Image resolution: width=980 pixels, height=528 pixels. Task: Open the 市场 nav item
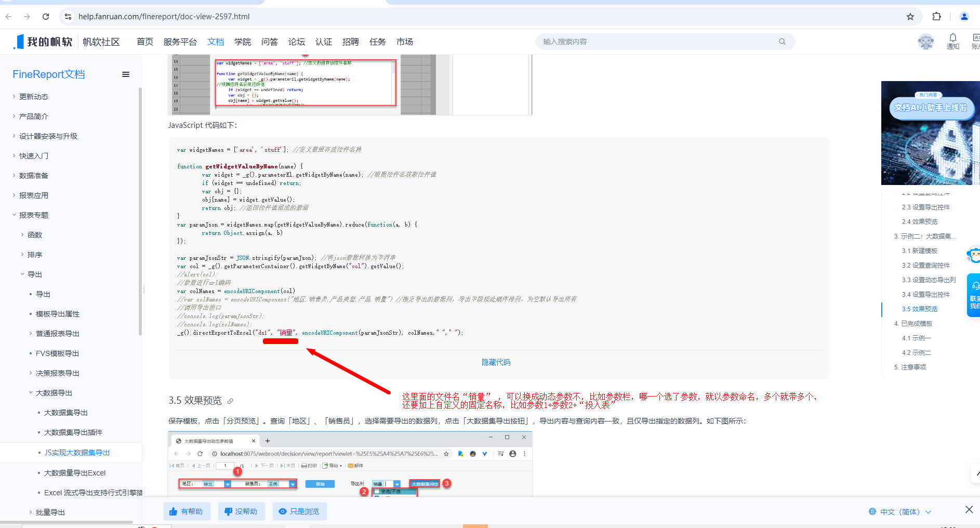tap(405, 42)
